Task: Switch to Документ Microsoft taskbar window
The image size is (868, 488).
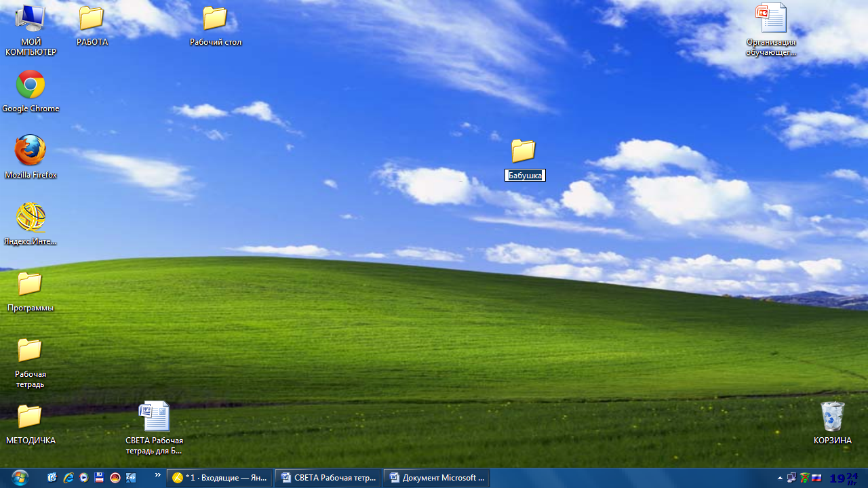Action: [x=437, y=478]
